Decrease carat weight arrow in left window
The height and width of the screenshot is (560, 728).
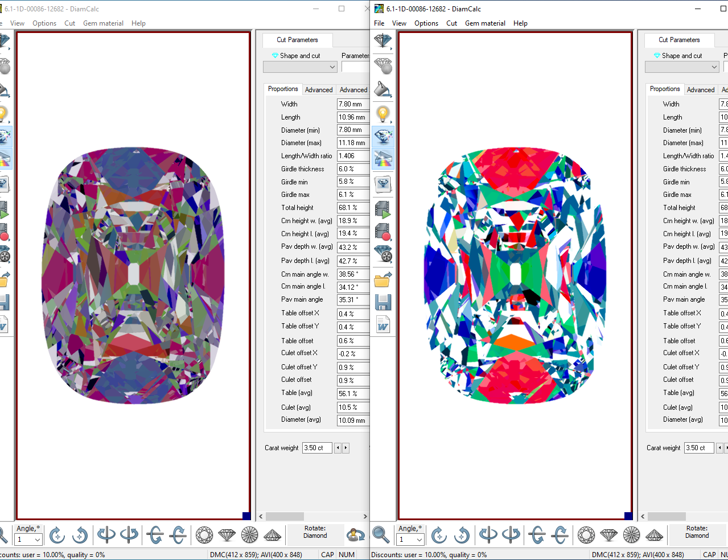pyautogui.click(x=338, y=448)
